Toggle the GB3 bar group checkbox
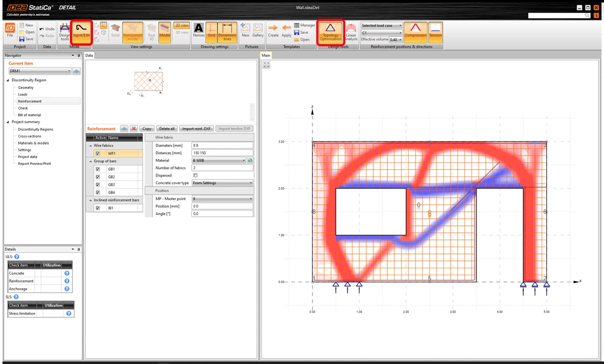The height and width of the screenshot is (364, 604). (98, 184)
